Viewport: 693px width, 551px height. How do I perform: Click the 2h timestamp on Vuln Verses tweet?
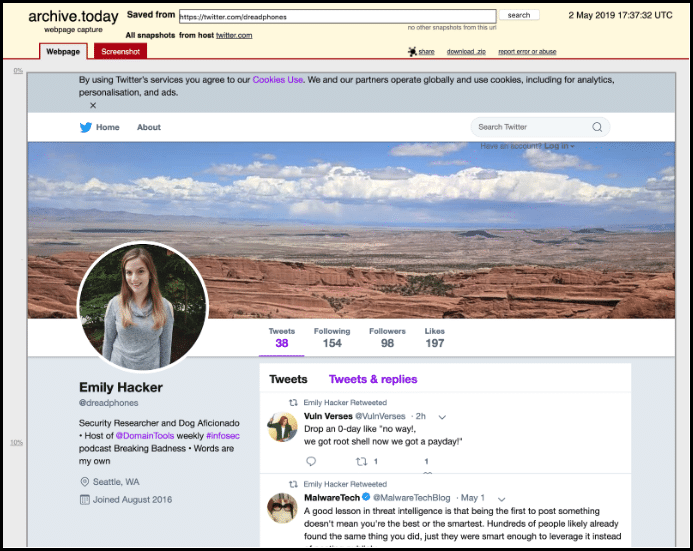click(x=420, y=416)
